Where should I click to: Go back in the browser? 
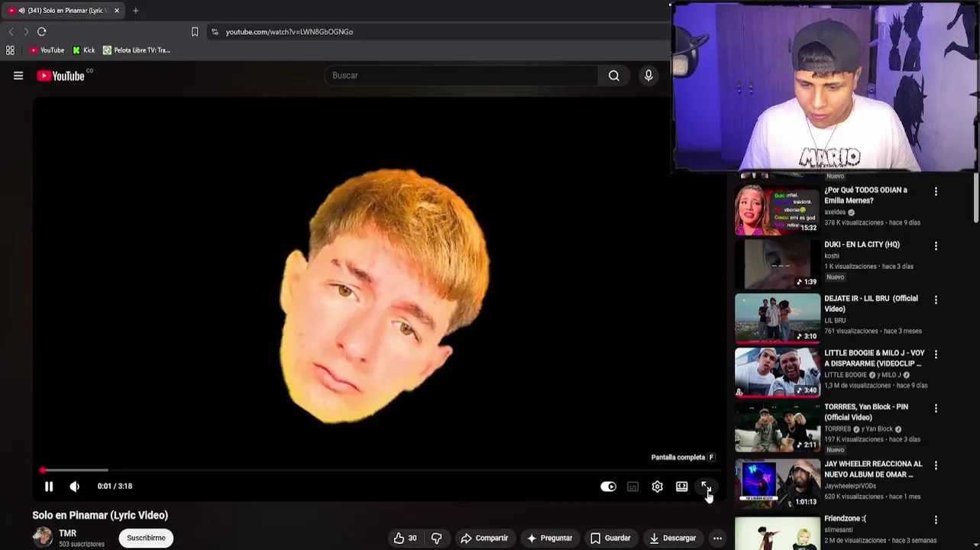coord(11,31)
